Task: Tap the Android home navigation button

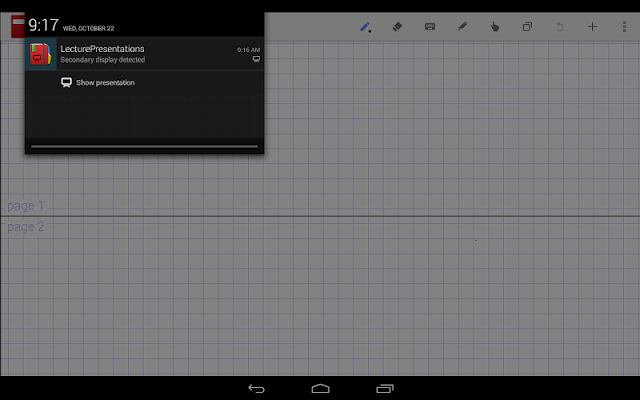Action: tap(320, 389)
